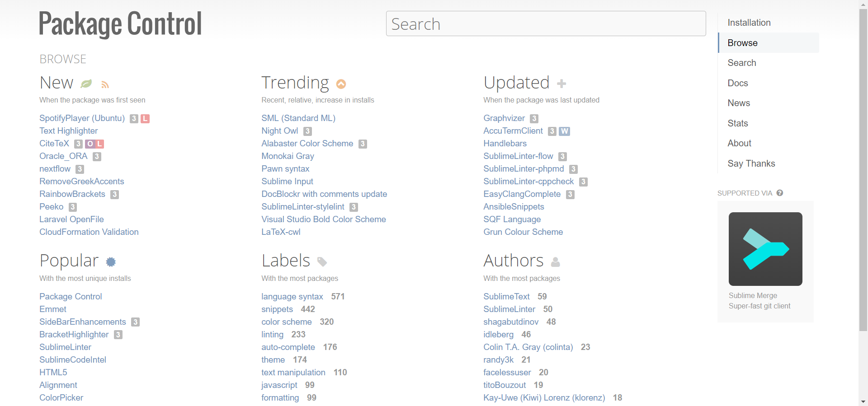The image size is (868, 406).
Task: Click the Sublime Merge Super-fast git client caption
Action: coord(759,301)
